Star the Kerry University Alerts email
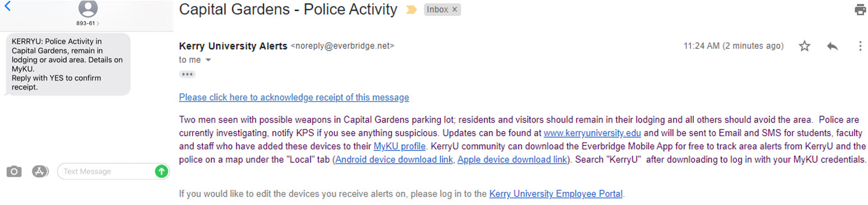This screenshot has width=868, height=205. (x=805, y=46)
